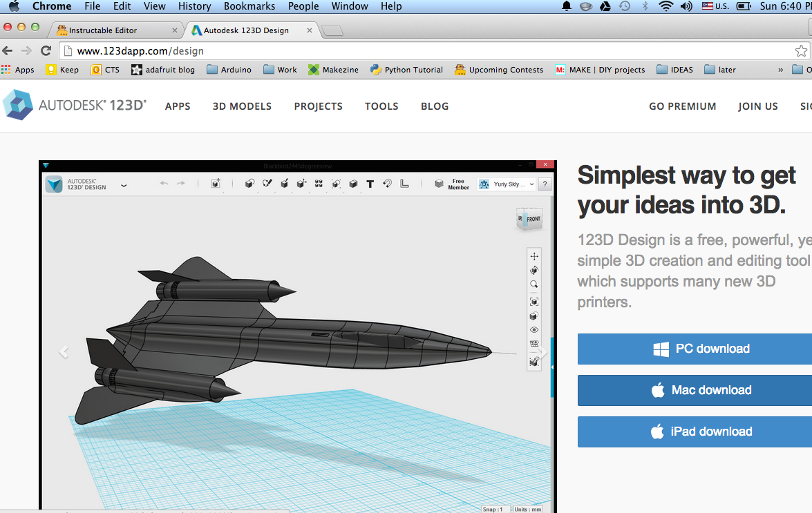Select the Modify tool icon
The image size is (812, 513).
coord(301,184)
